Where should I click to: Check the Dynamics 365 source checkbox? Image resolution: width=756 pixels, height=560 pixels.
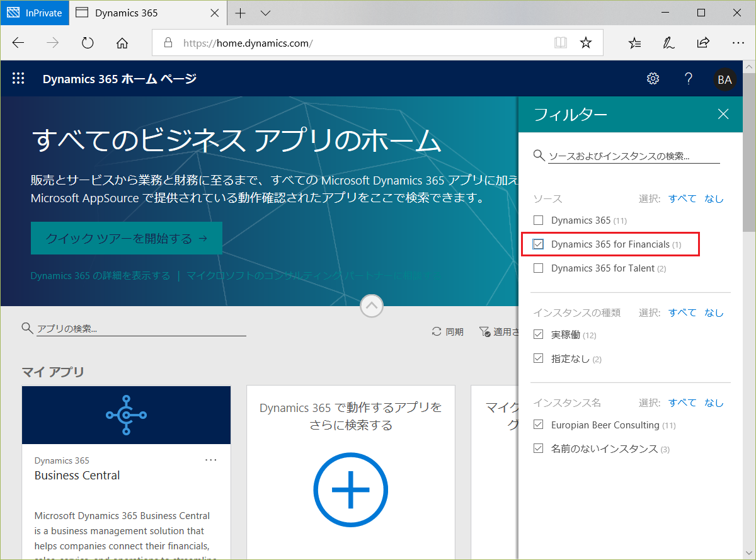click(x=538, y=220)
